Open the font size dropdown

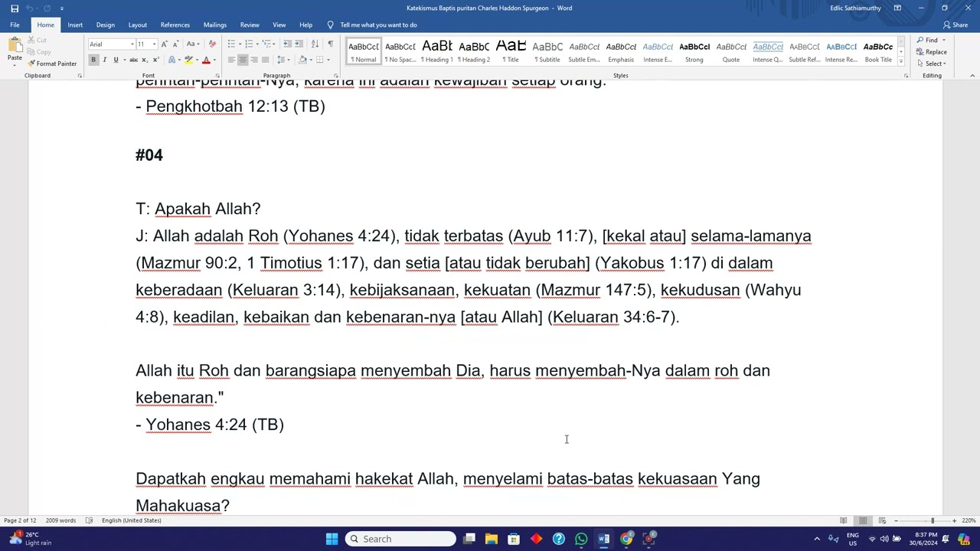click(154, 44)
